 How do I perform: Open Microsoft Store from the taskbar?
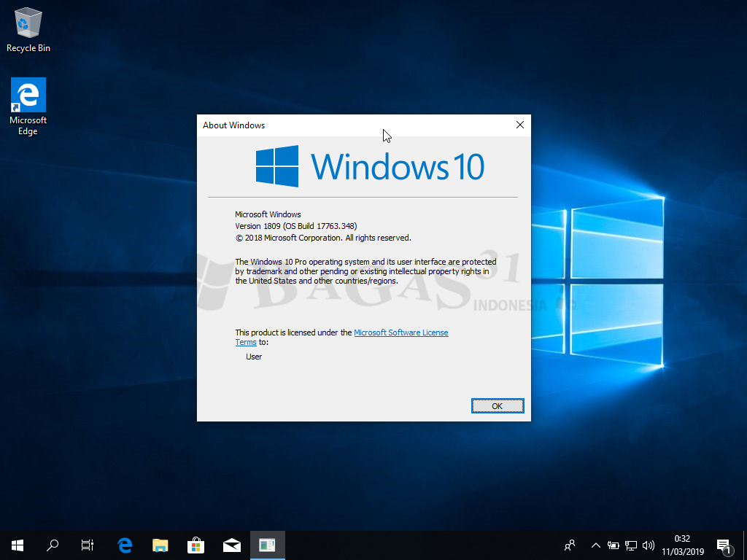[x=196, y=545]
